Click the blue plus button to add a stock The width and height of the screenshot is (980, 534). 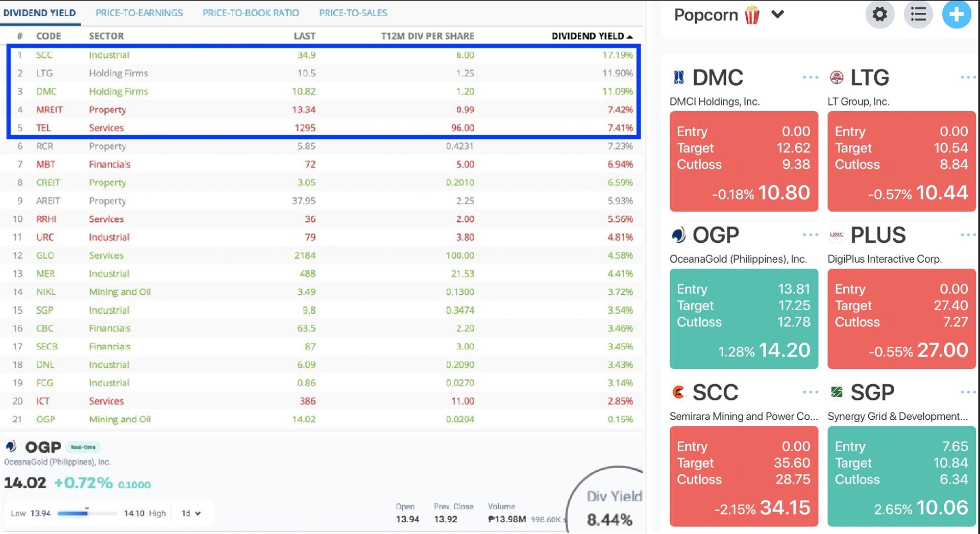tap(957, 15)
